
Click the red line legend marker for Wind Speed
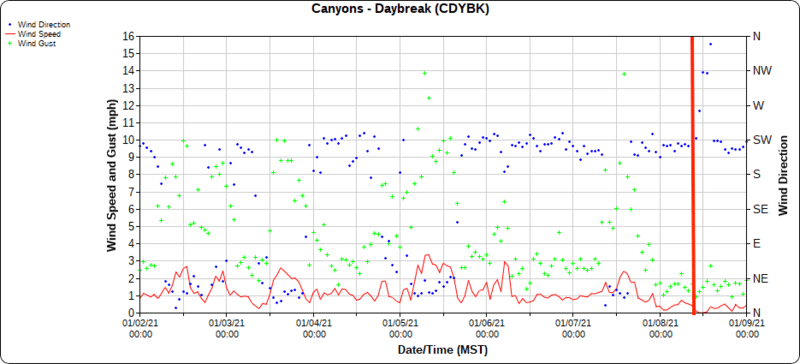click(11, 34)
